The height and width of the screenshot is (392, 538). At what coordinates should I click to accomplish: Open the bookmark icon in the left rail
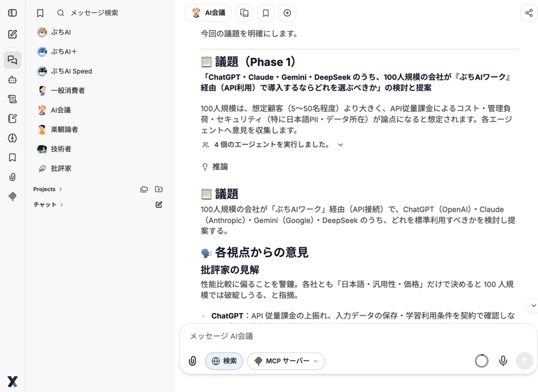(12, 157)
